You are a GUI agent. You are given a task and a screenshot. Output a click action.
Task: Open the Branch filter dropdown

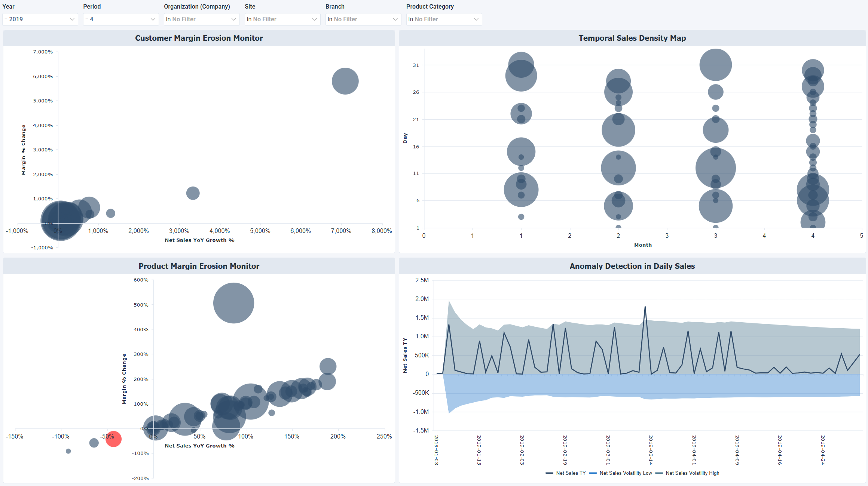tap(395, 19)
